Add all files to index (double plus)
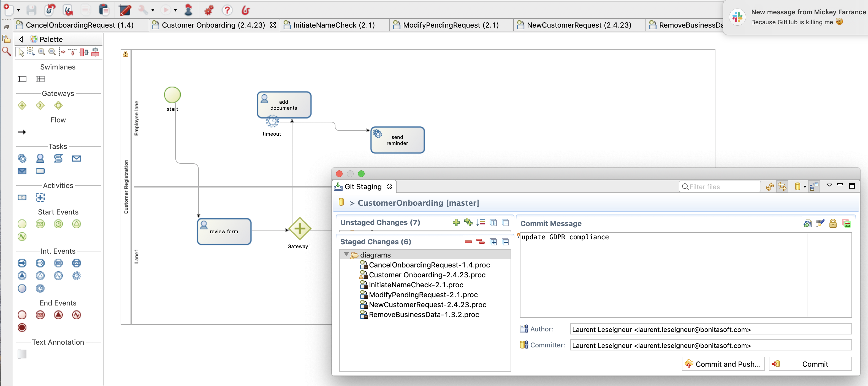The image size is (868, 386). pyautogui.click(x=468, y=222)
